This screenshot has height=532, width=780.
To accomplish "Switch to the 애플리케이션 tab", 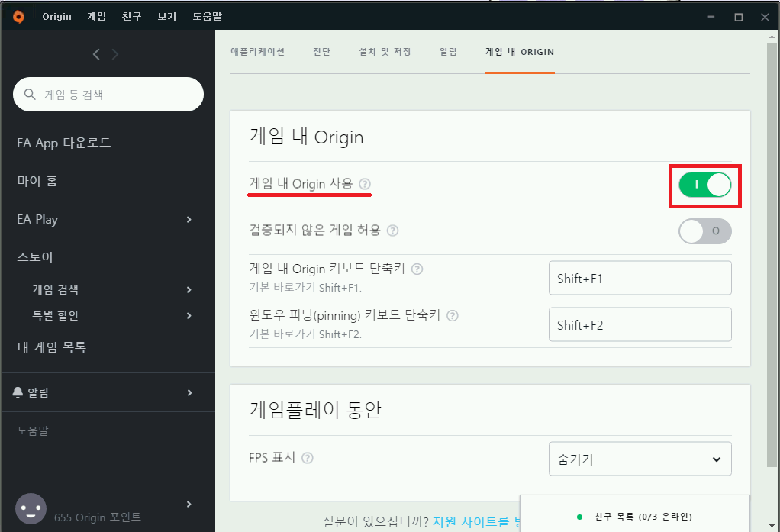I will coord(258,52).
